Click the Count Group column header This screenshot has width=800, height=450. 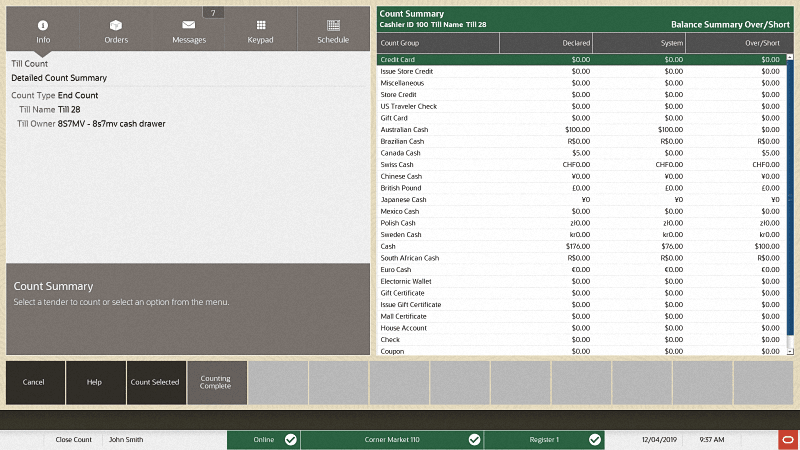438,43
